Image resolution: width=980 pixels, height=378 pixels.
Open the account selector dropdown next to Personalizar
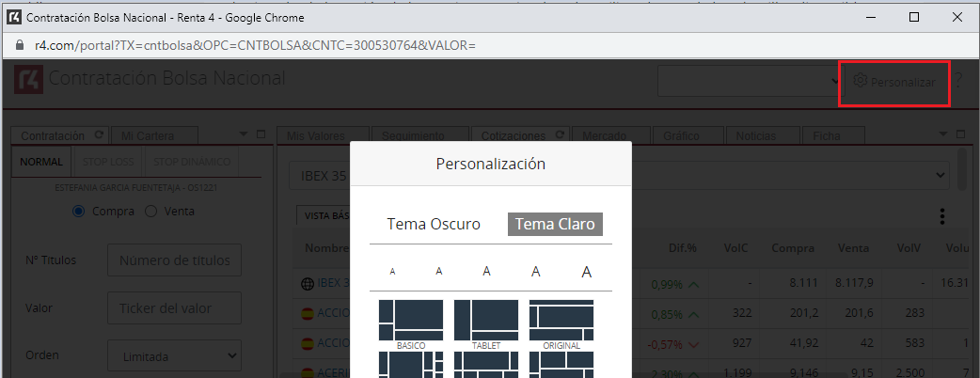point(750,81)
